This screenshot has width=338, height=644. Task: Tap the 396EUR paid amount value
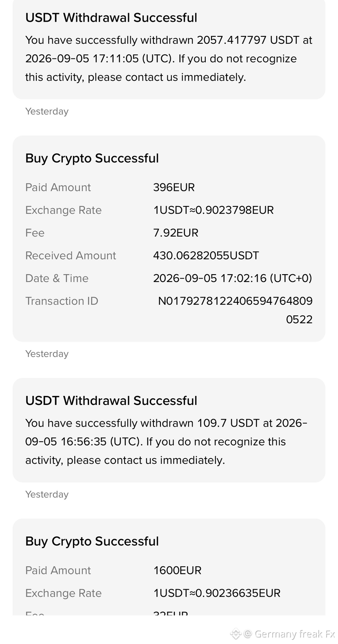(174, 187)
